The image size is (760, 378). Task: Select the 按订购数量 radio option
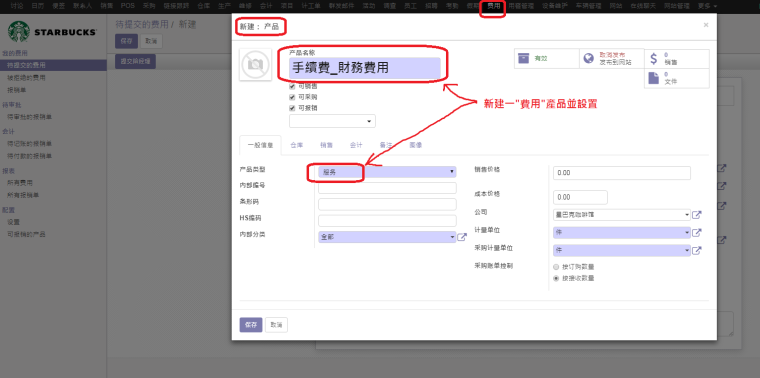pos(556,267)
